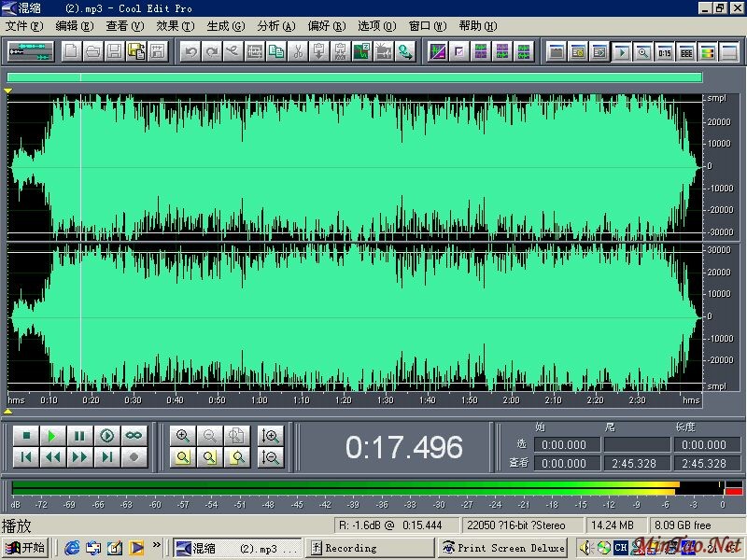Viewport: 747px width, 560px height.
Task: Pause the audio playback
Action: coord(80,436)
